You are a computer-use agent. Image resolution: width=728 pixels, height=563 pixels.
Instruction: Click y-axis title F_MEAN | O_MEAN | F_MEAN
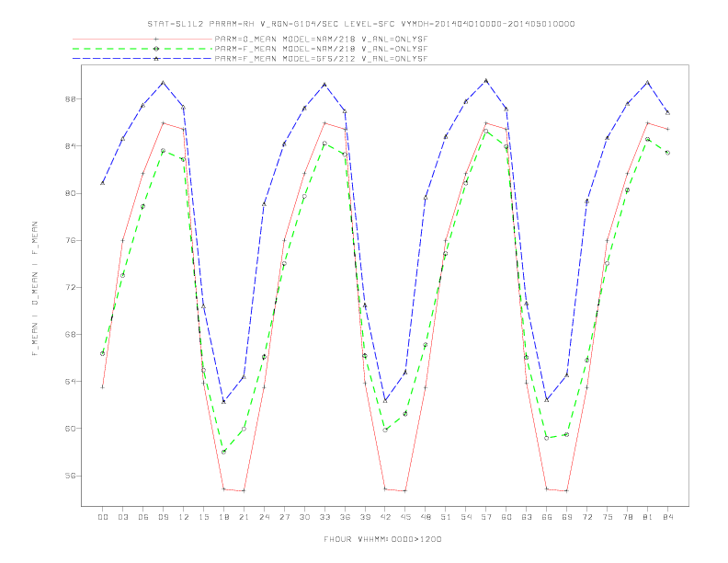(35, 289)
